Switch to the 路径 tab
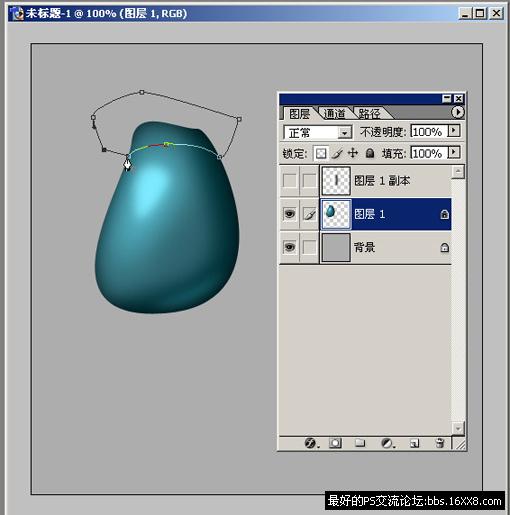 [x=369, y=114]
